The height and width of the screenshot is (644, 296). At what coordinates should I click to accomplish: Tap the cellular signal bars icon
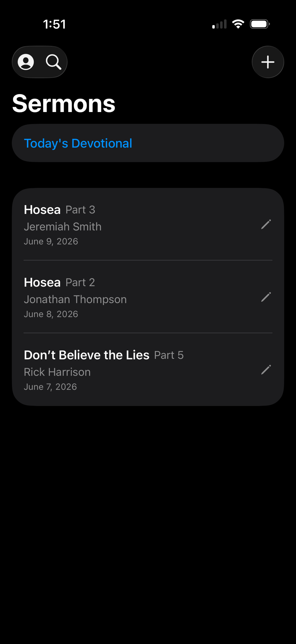coord(219,24)
